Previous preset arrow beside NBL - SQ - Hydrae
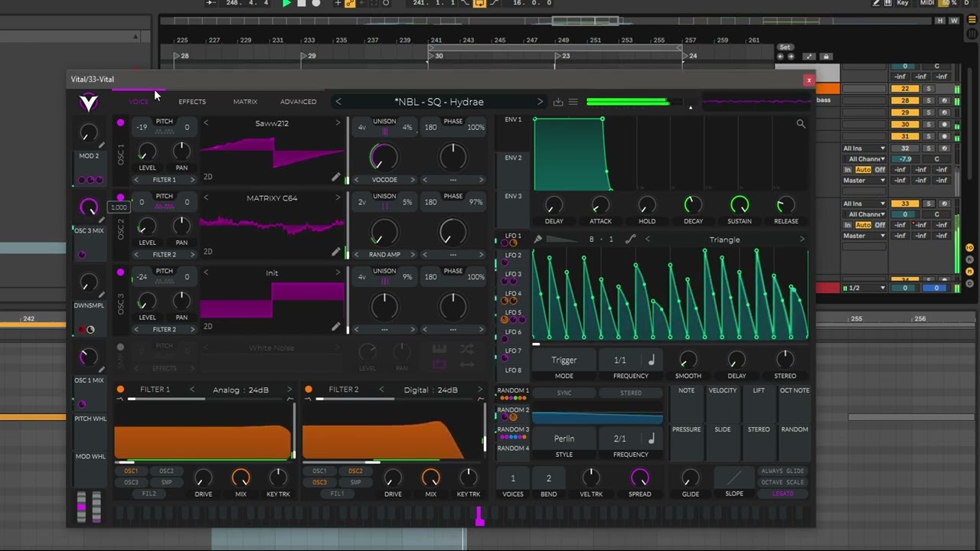The height and width of the screenshot is (551, 980). point(338,102)
